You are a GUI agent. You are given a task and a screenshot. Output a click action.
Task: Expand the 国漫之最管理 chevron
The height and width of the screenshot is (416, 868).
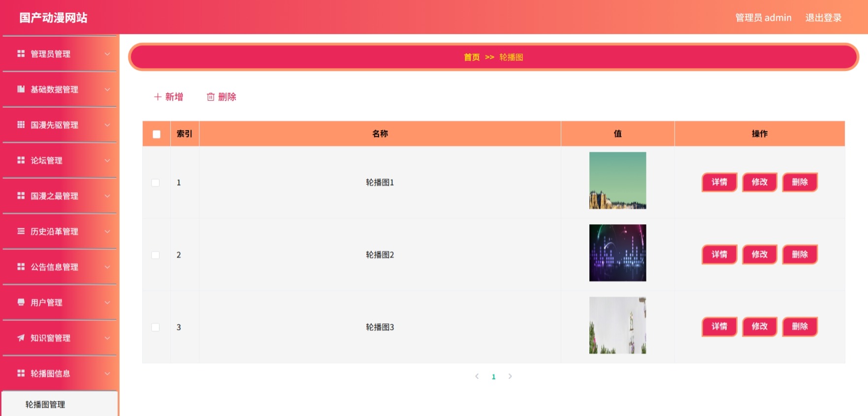107,196
